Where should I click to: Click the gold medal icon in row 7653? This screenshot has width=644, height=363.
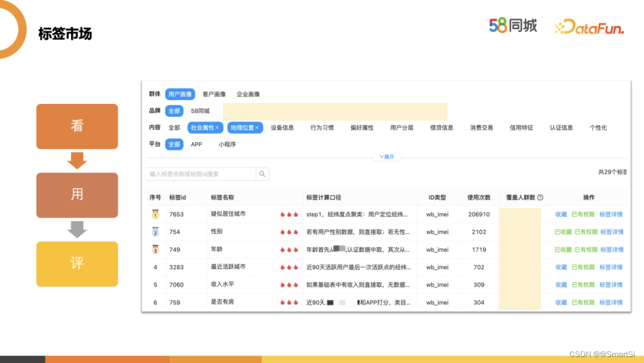(155, 214)
